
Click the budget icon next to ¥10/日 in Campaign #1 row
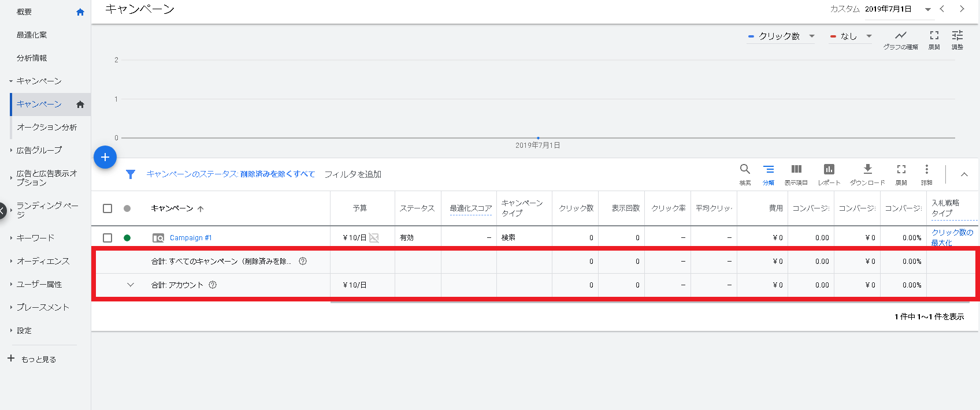click(374, 238)
